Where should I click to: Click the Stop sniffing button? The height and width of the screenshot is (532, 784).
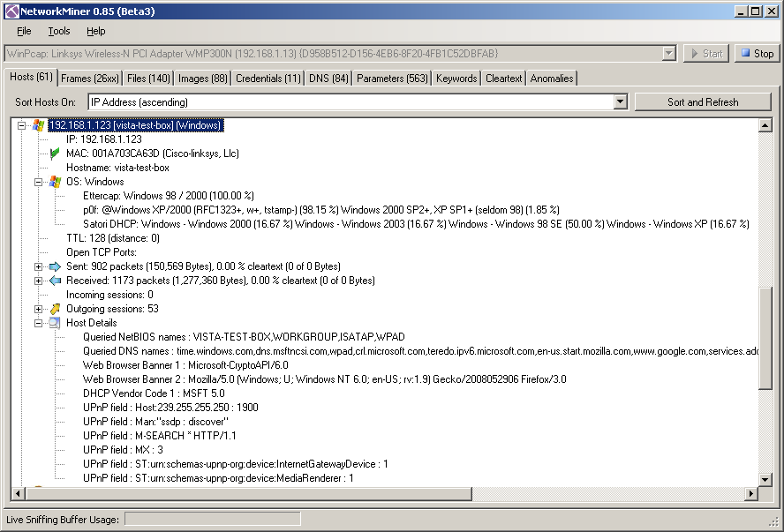click(757, 54)
